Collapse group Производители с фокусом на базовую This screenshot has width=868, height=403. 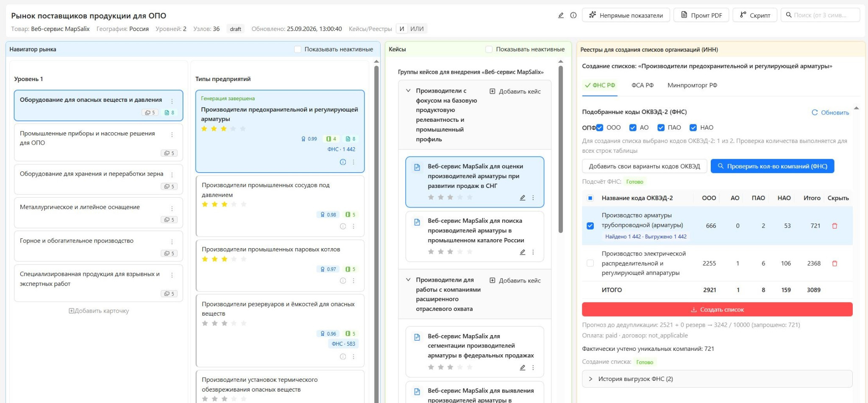pos(408,91)
